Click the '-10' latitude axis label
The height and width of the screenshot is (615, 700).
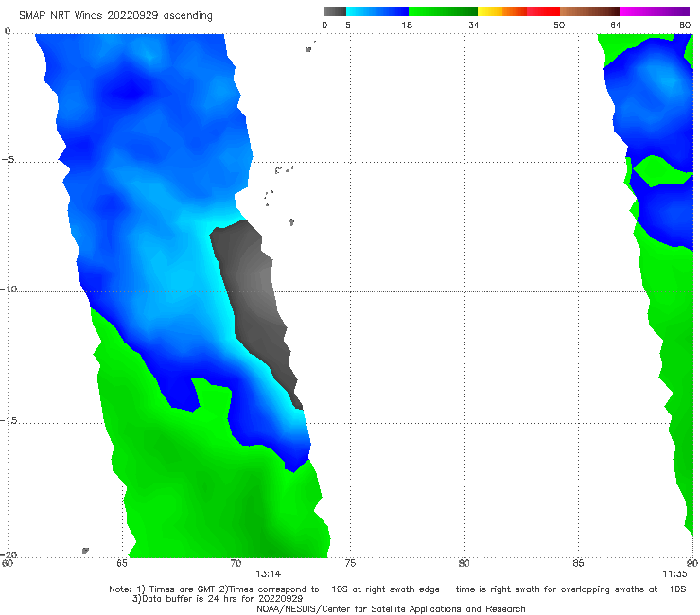point(9,289)
